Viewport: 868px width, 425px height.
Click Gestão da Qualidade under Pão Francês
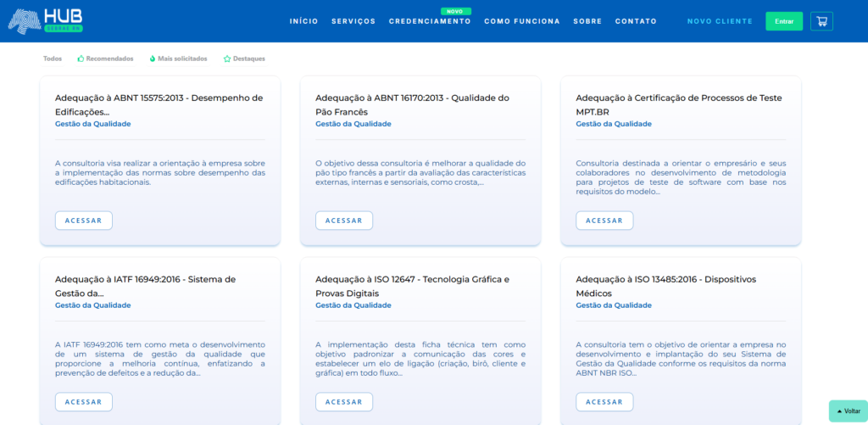click(x=353, y=124)
